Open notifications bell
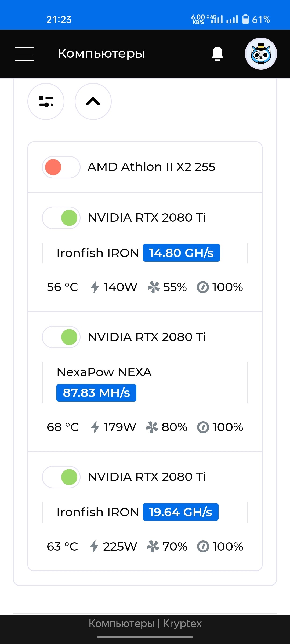 coord(218,54)
